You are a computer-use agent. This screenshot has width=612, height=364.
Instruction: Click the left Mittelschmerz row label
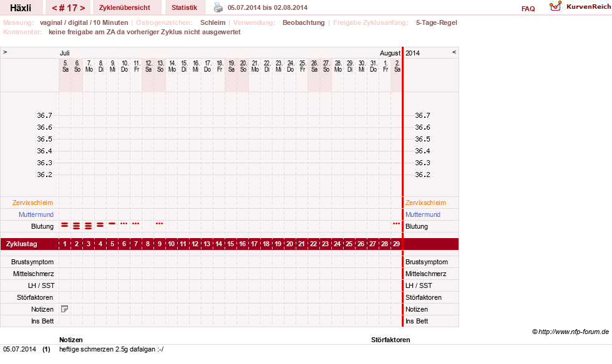[33, 274]
